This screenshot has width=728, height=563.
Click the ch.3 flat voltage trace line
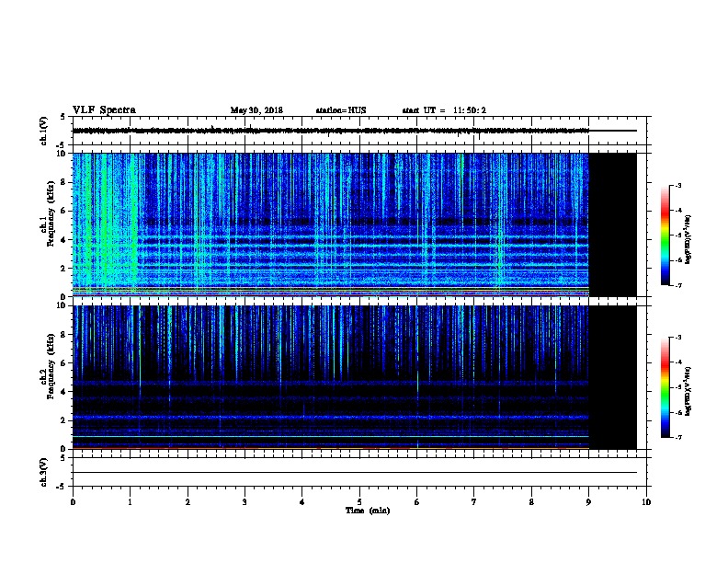point(355,473)
